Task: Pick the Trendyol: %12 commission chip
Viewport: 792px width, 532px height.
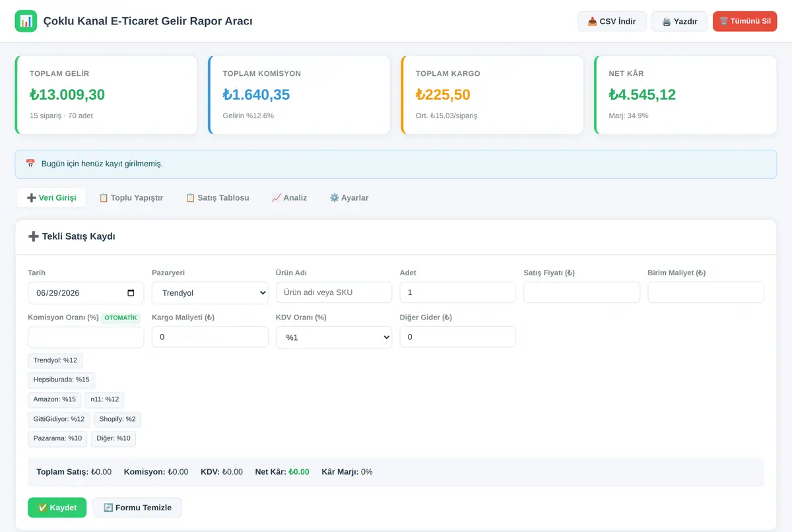Action: pos(55,360)
